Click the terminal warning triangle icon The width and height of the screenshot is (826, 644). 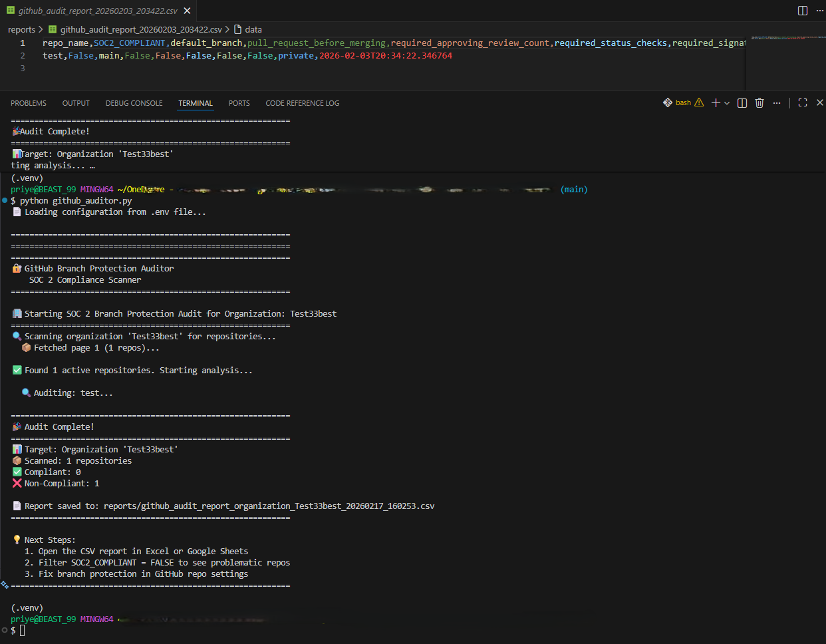click(x=699, y=102)
